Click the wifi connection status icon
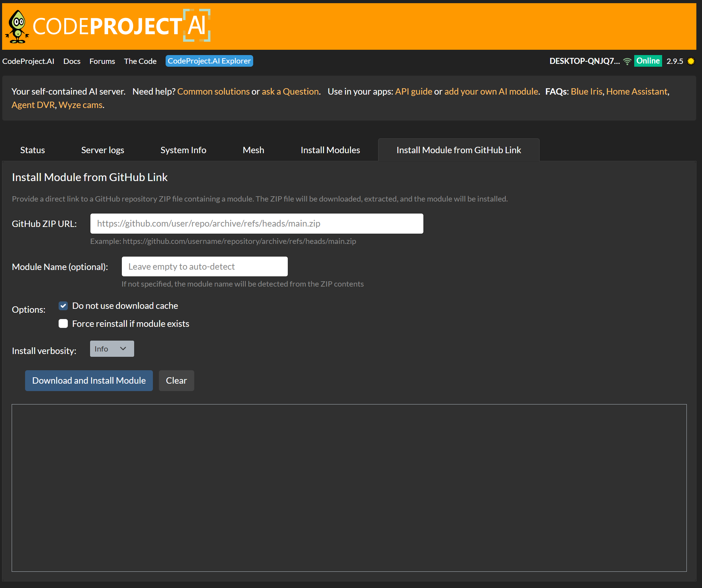Image resolution: width=702 pixels, height=588 pixels. (x=627, y=61)
